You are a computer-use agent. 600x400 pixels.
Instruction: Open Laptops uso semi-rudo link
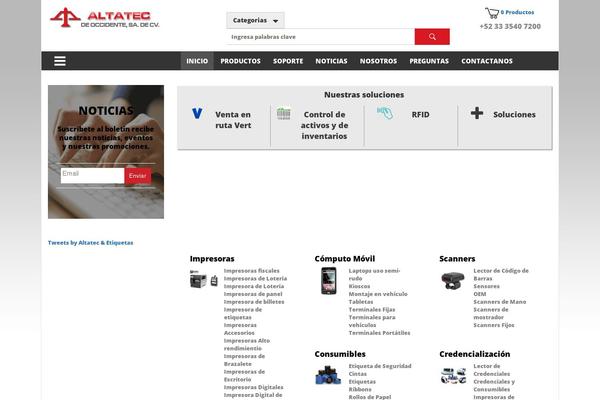[x=374, y=274]
